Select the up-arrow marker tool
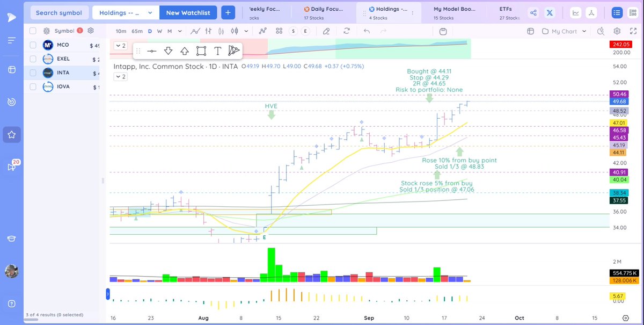 [185, 51]
